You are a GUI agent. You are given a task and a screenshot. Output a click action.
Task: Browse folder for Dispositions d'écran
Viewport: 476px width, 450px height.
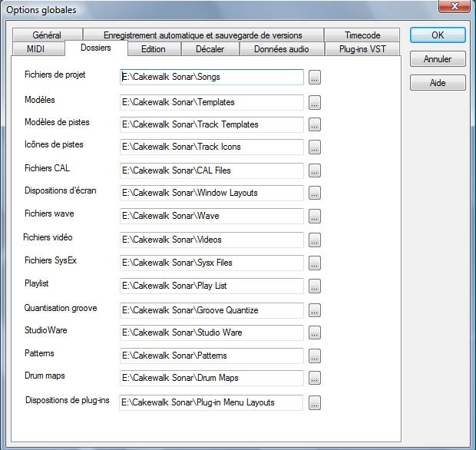[315, 193]
